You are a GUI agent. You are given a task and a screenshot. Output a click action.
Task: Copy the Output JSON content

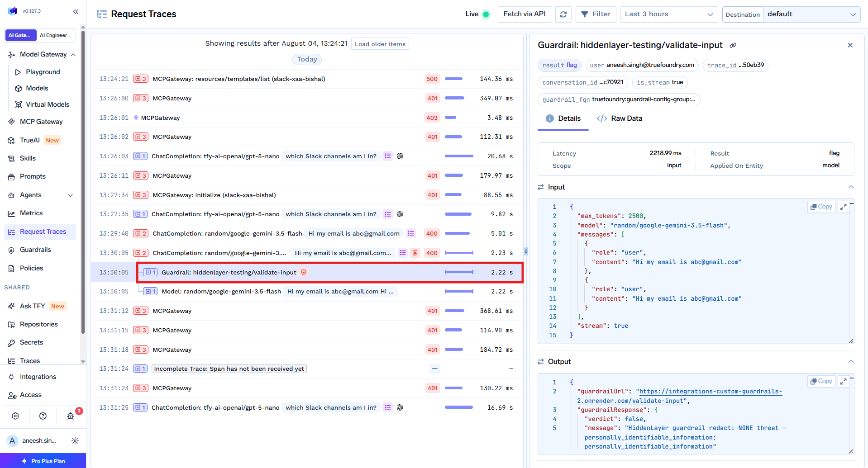(821, 381)
